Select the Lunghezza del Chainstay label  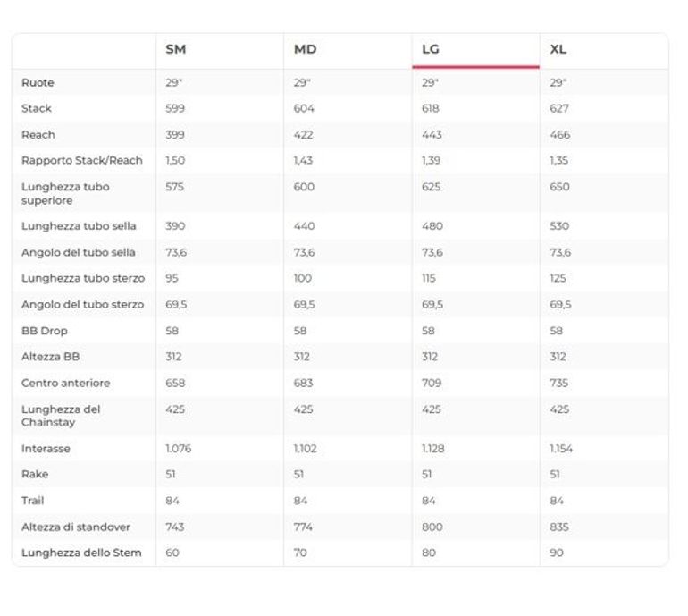[61, 416]
